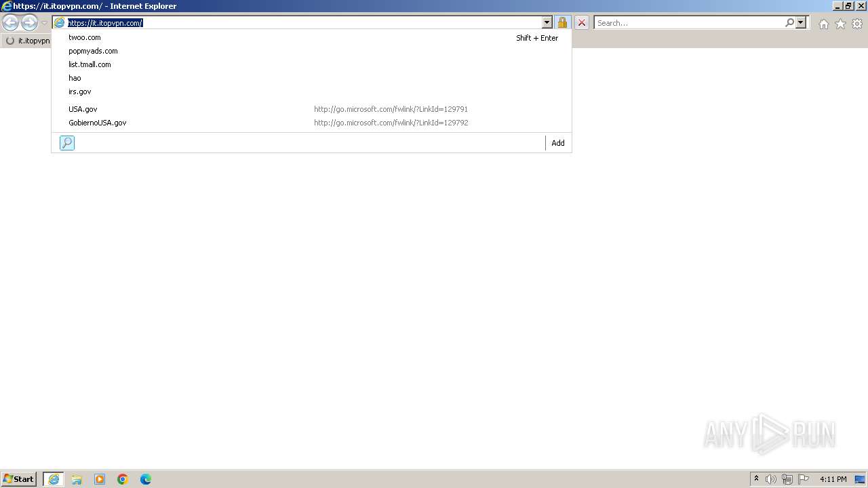868x488 pixels.
Task: Launch Windows Media Player from taskbar
Action: tap(100, 479)
